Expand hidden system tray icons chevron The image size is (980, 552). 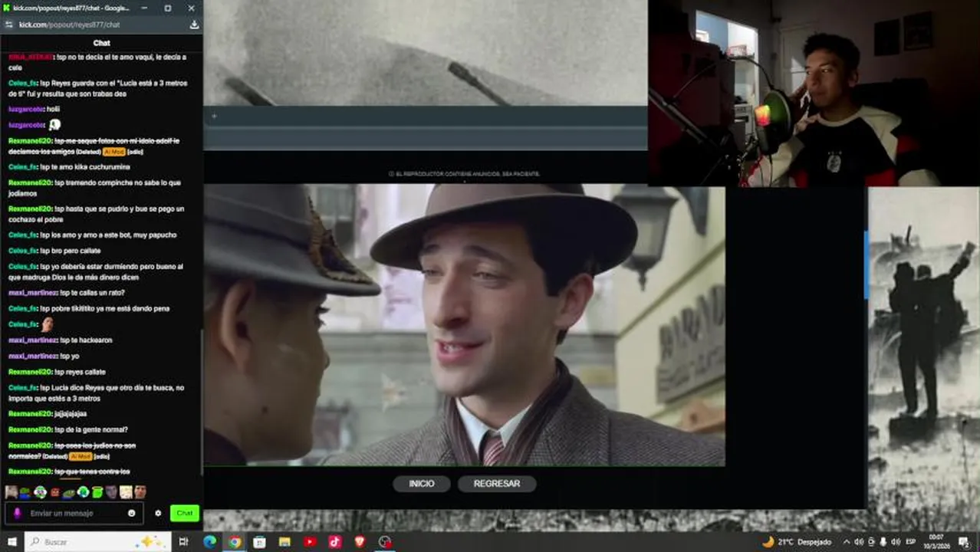point(847,542)
